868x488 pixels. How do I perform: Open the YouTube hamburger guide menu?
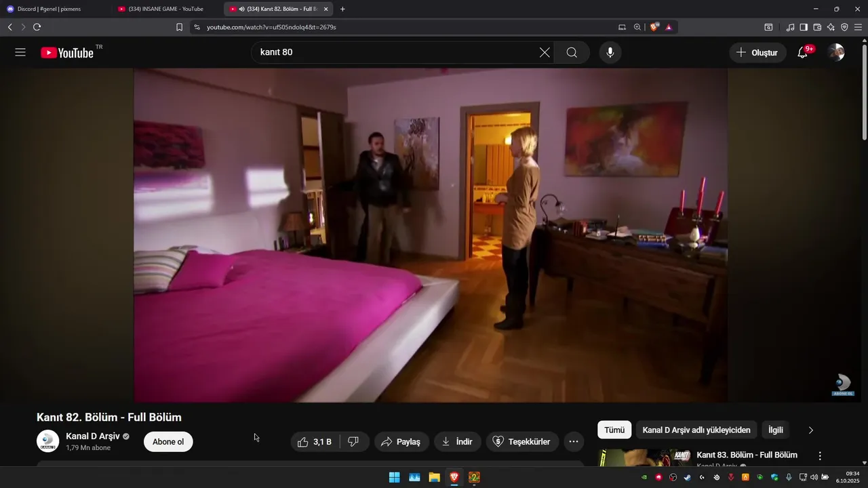click(x=20, y=52)
